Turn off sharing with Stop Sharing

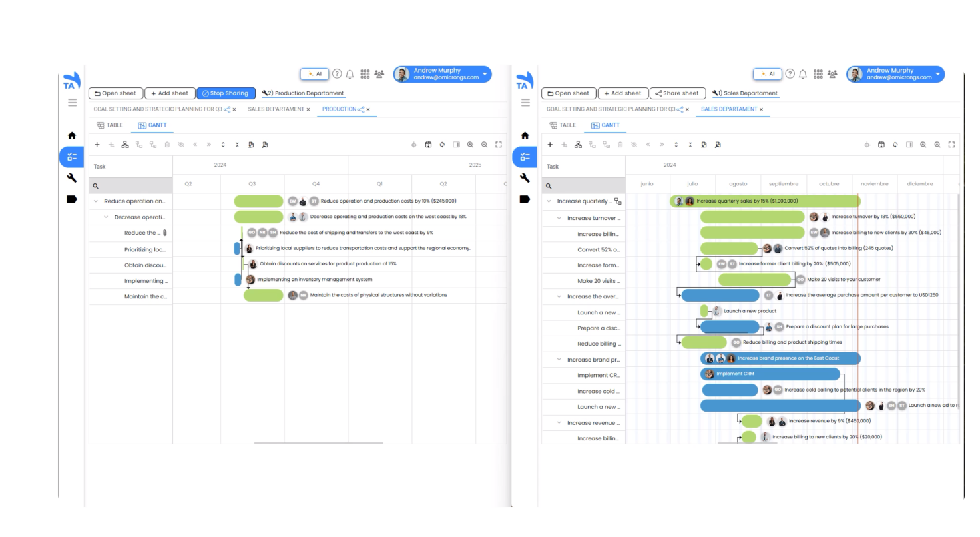click(226, 93)
